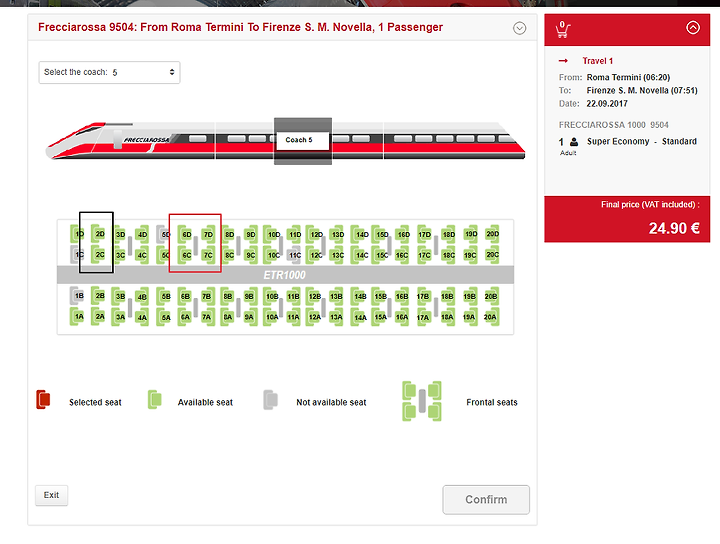Viewport: 720px width, 544px height.
Task: Pick seat 20A
Action: [x=490, y=317]
